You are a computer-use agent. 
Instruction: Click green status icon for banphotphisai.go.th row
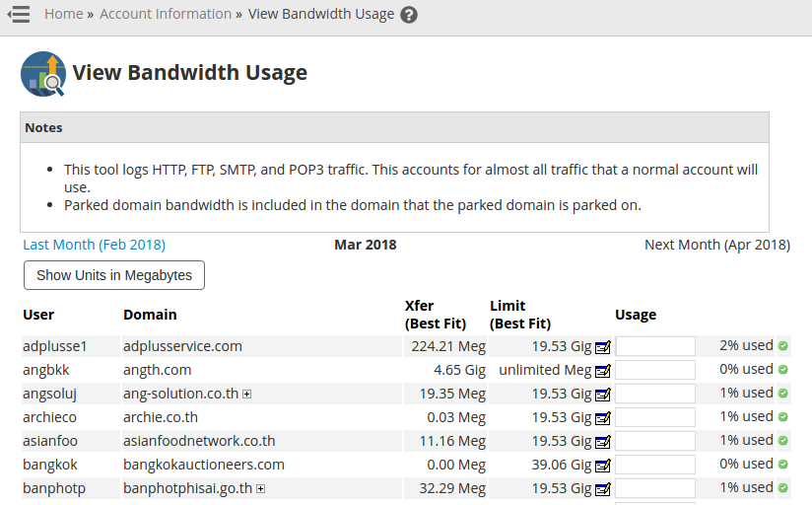point(783,488)
